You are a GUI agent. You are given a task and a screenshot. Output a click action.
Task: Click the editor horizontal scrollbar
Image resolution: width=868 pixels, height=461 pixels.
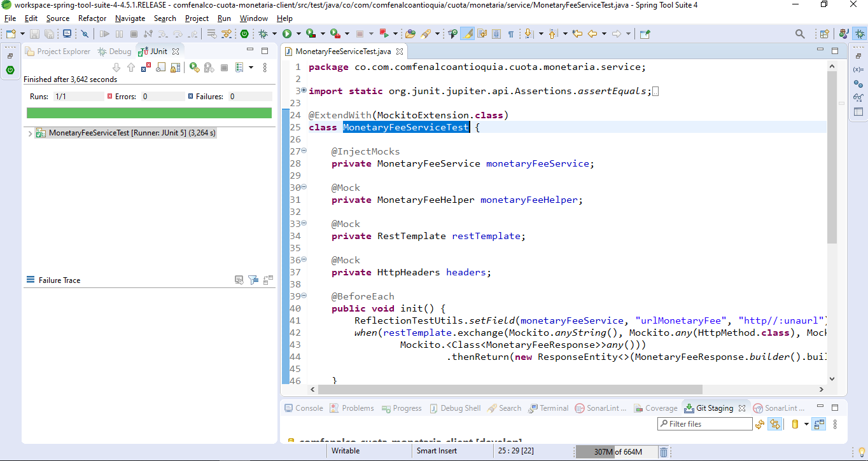click(x=510, y=389)
